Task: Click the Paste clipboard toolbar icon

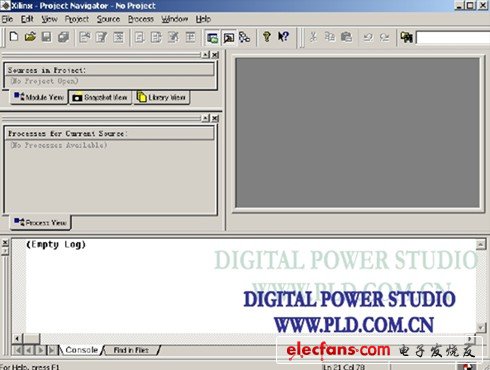Action: coord(347,37)
